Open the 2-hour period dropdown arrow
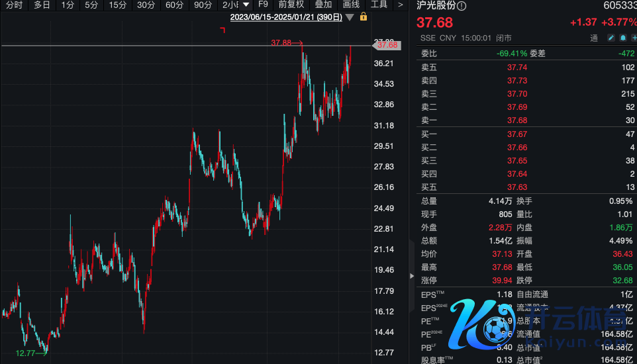The image size is (637, 364). tap(247, 5)
